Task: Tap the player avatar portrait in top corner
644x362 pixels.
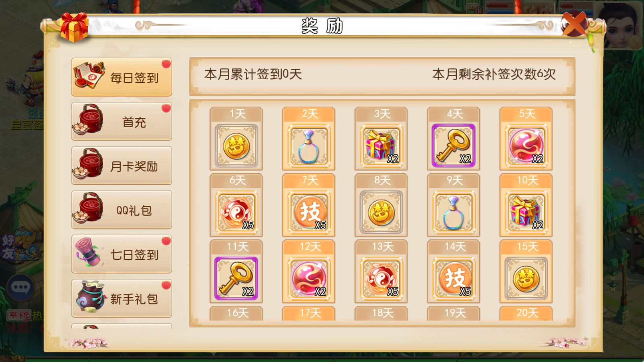Action: pyautogui.click(x=620, y=25)
